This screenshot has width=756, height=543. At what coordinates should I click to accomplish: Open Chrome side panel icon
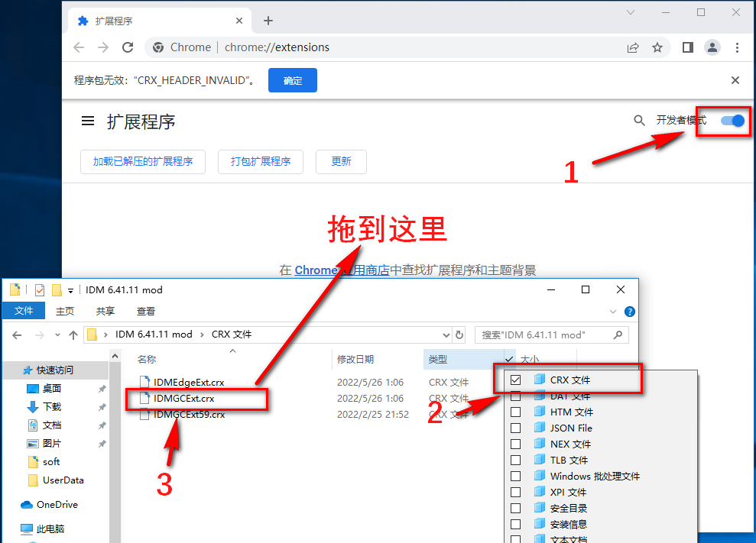pyautogui.click(x=687, y=47)
